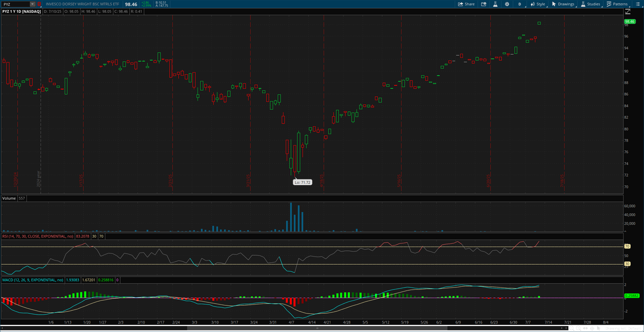The image size is (644, 332).
Task: Click the scrollbar left arrow
Action: pos(2,328)
